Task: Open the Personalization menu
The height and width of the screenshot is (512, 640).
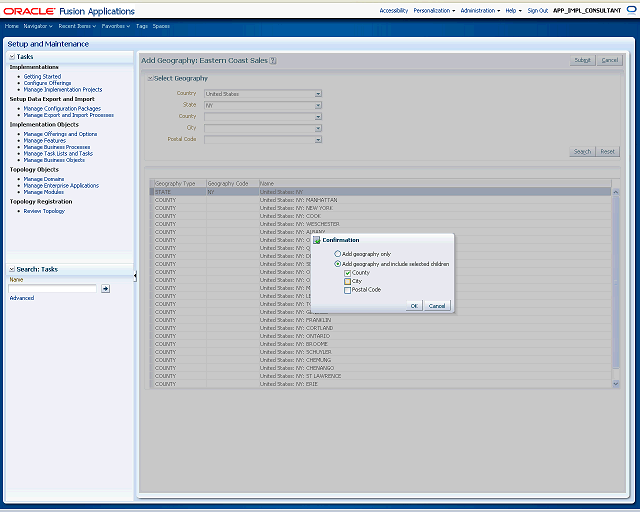Action: pyautogui.click(x=434, y=11)
